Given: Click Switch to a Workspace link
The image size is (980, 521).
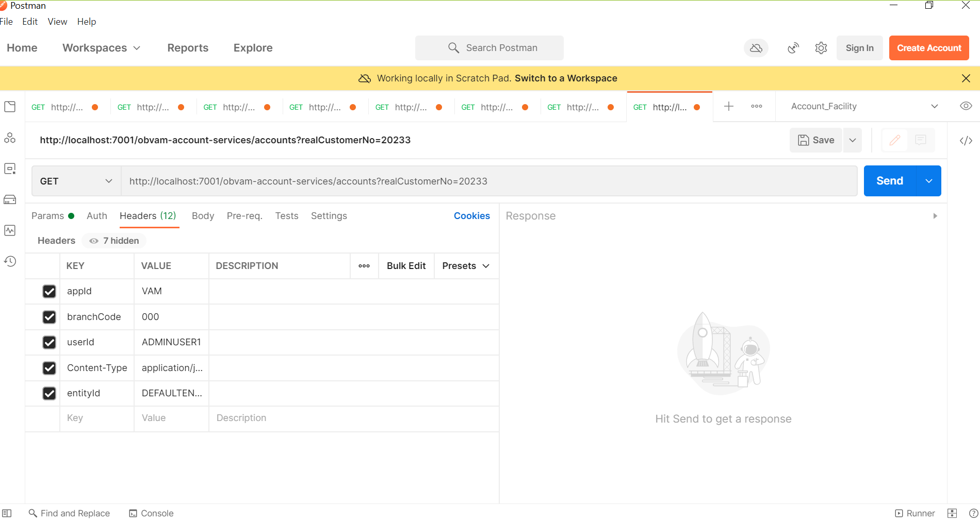Looking at the screenshot, I should click(x=566, y=78).
